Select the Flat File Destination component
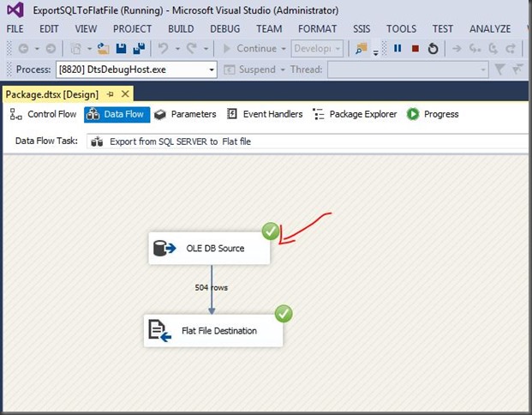Viewport: 532px width, 415px height. tap(213, 331)
